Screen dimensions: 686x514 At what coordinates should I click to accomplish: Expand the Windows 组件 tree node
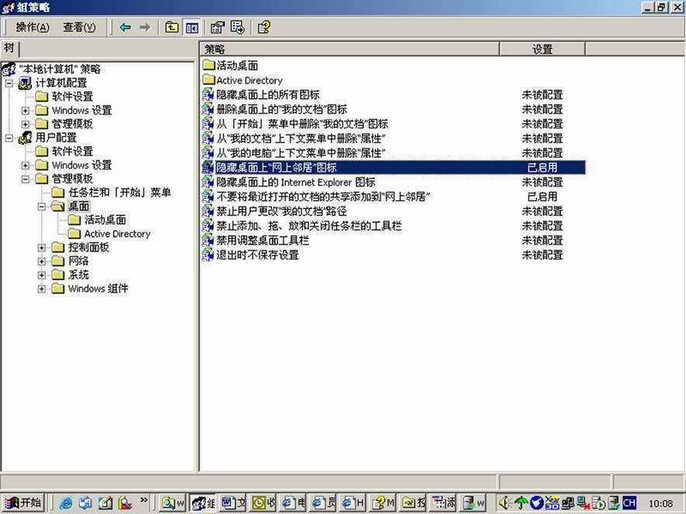tap(42, 289)
